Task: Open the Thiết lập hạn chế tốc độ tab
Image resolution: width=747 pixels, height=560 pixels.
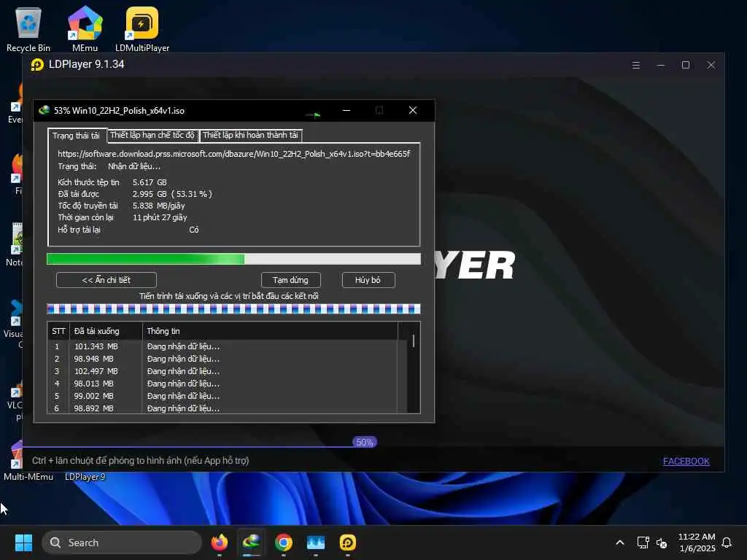Action: 152,135
